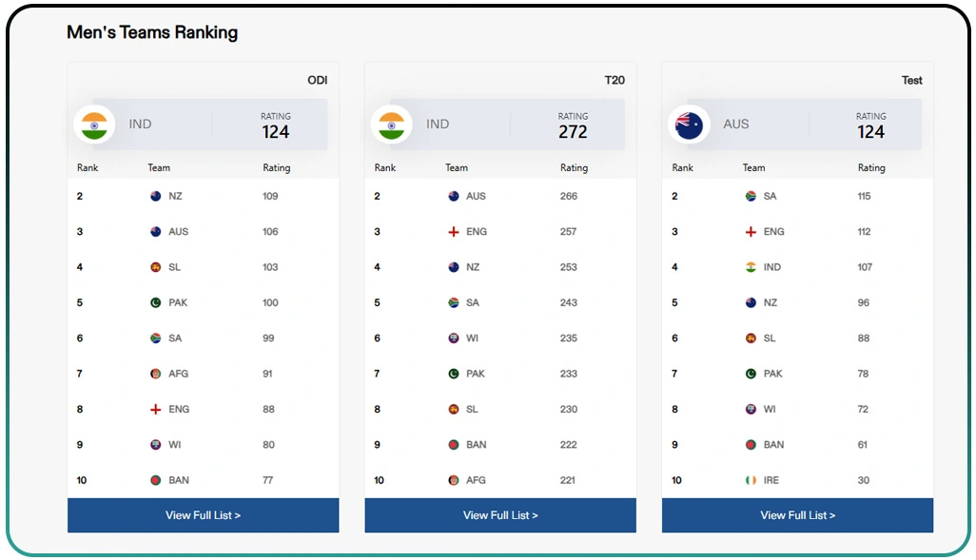Click the India flag in T20 card header
Screen dimensions: 976x560
(391, 125)
